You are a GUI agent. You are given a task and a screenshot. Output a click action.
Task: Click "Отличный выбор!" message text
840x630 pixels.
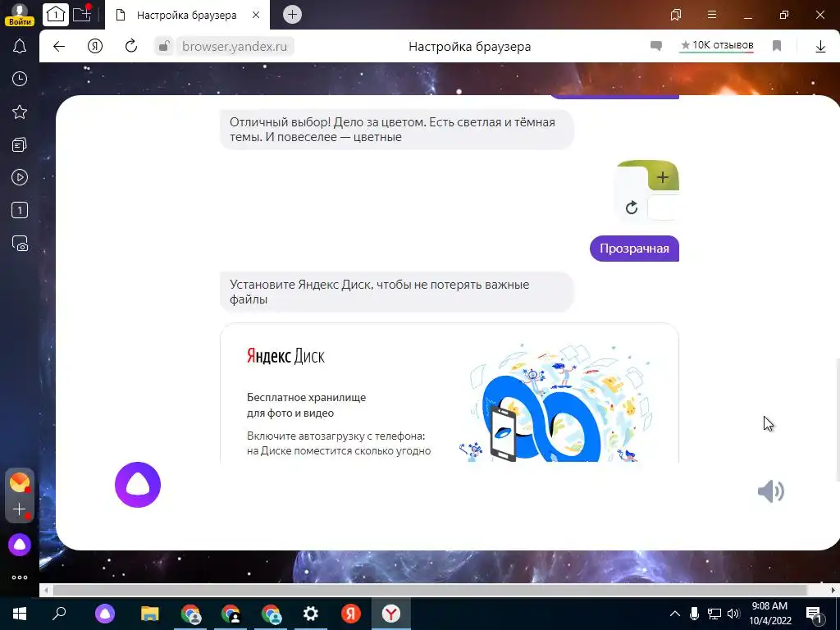(392, 130)
